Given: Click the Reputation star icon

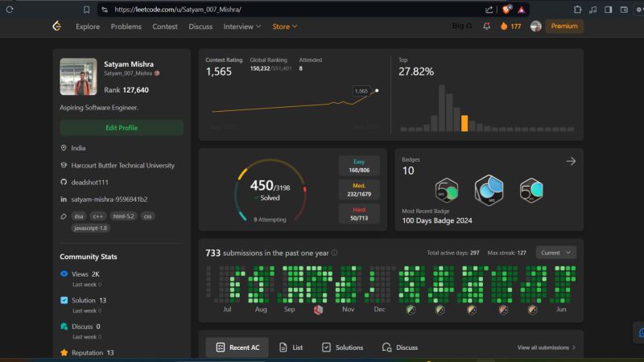Looking at the screenshot, I should 64,352.
